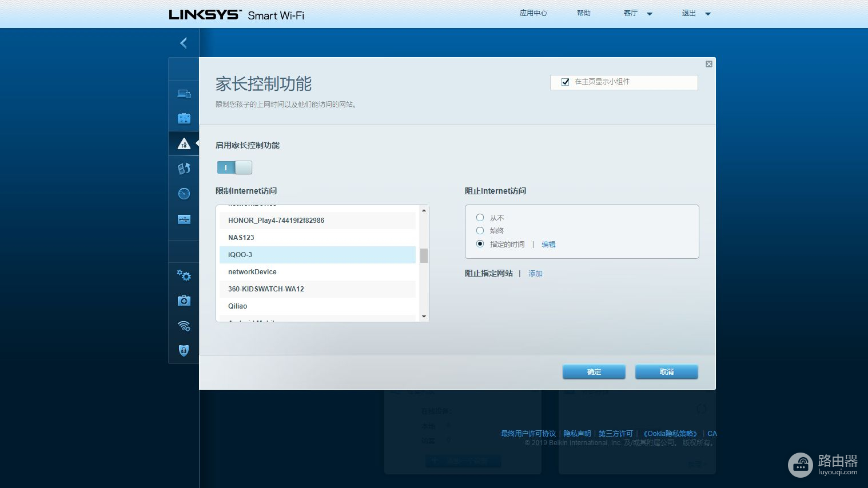The image size is (868, 488).
Task: Open the 应用中心 menu item
Action: pyautogui.click(x=533, y=13)
